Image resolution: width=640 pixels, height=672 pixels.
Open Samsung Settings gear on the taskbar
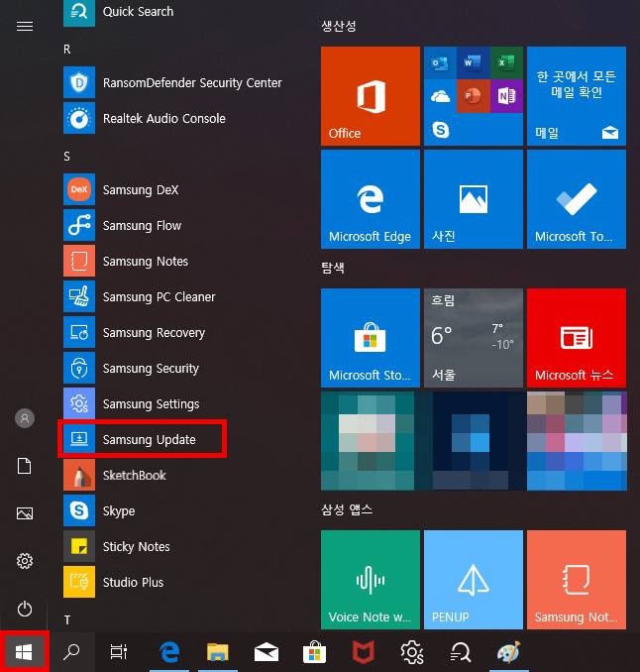(x=412, y=652)
